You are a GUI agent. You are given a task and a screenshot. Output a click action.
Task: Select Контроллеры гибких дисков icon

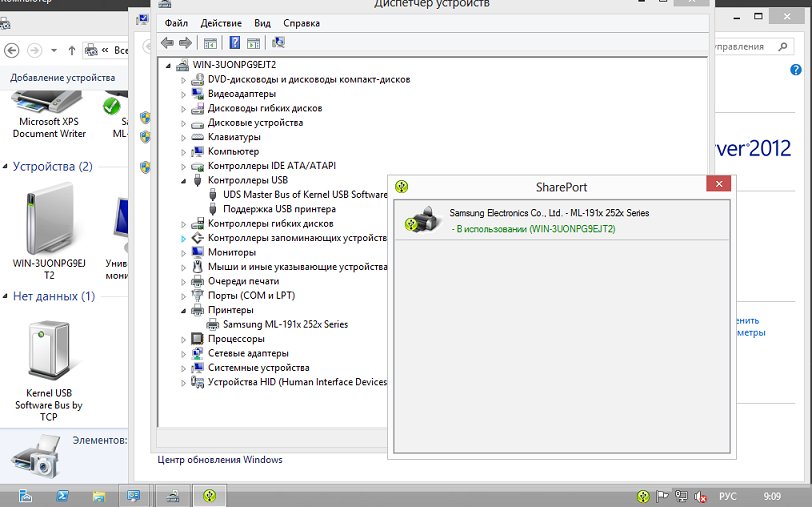coord(197,223)
